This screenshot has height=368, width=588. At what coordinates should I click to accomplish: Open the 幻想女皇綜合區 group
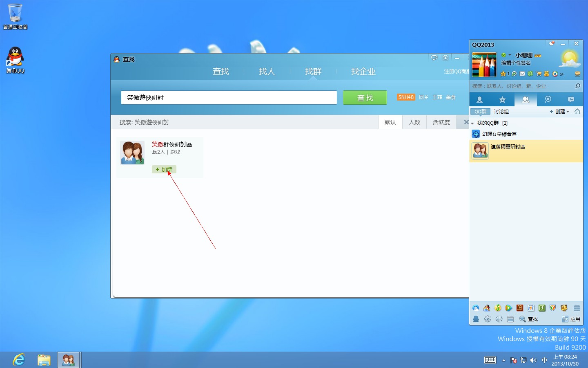(x=526, y=134)
